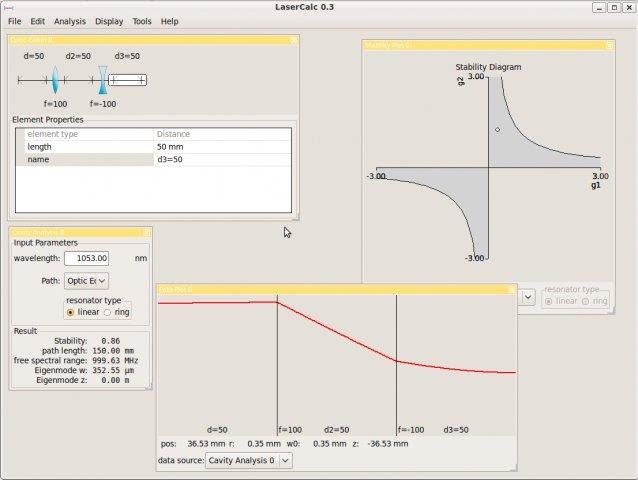Open the Path dropdown in Cavity Analysis
The height and width of the screenshot is (480, 638).
87,281
